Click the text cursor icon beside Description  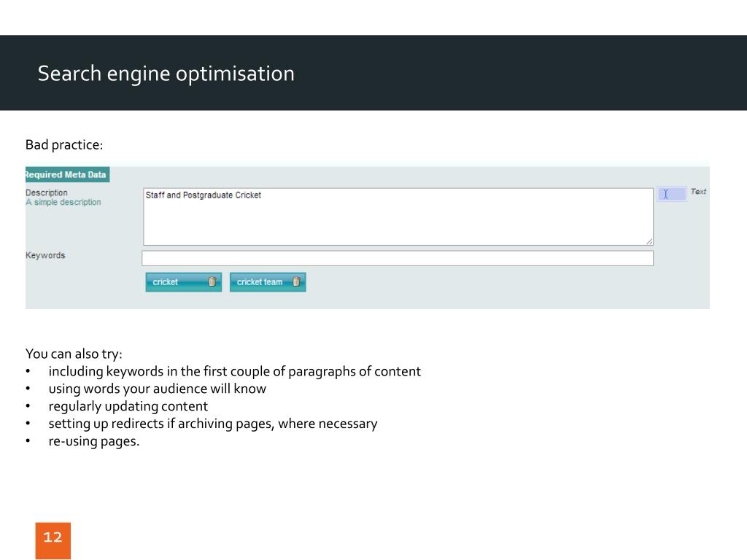[672, 194]
